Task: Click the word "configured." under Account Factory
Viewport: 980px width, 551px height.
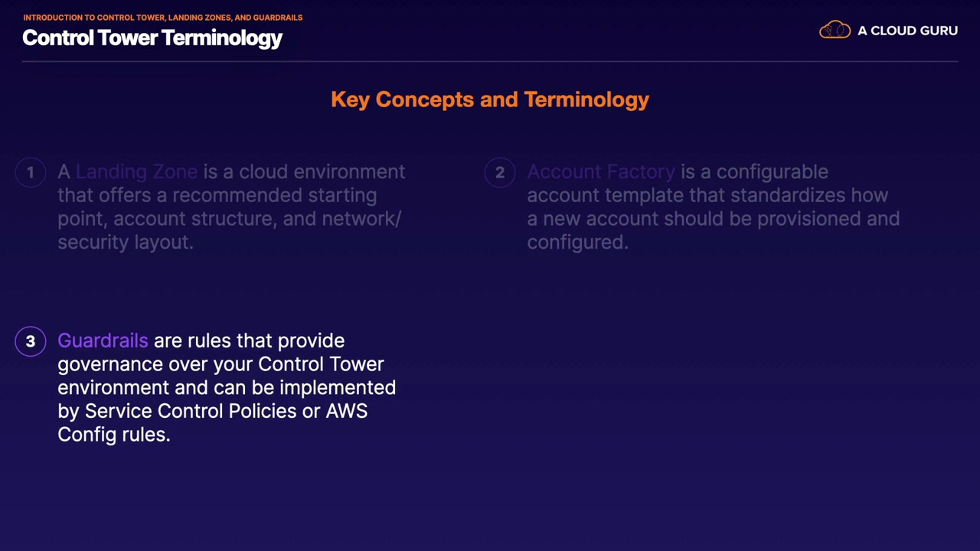Action: 577,242
